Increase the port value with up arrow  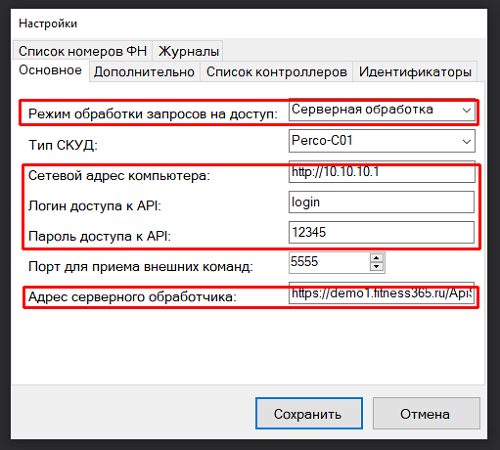(x=377, y=258)
